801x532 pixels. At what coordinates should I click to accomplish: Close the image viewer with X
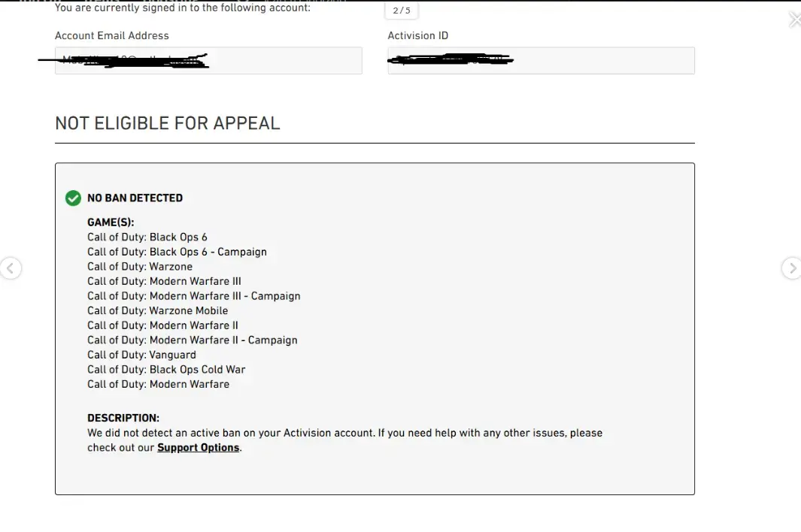tap(794, 20)
